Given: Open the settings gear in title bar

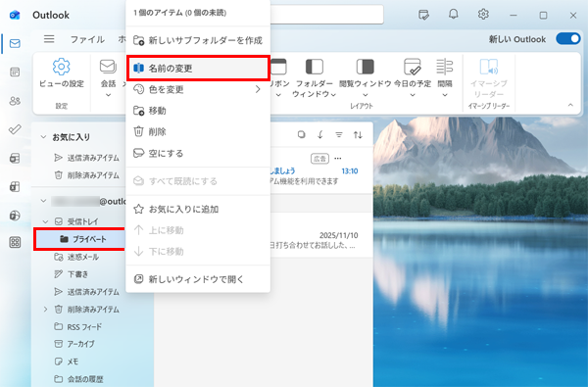Looking at the screenshot, I should [x=483, y=15].
